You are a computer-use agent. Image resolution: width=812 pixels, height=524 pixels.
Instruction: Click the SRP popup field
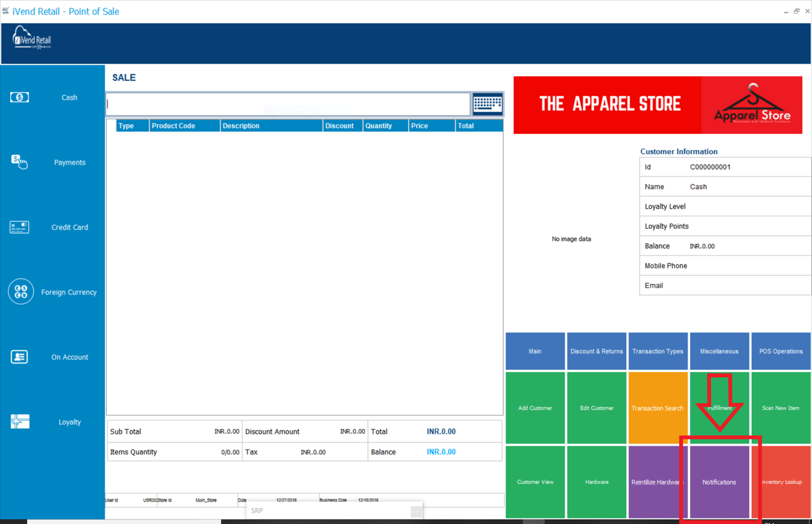coord(334,510)
